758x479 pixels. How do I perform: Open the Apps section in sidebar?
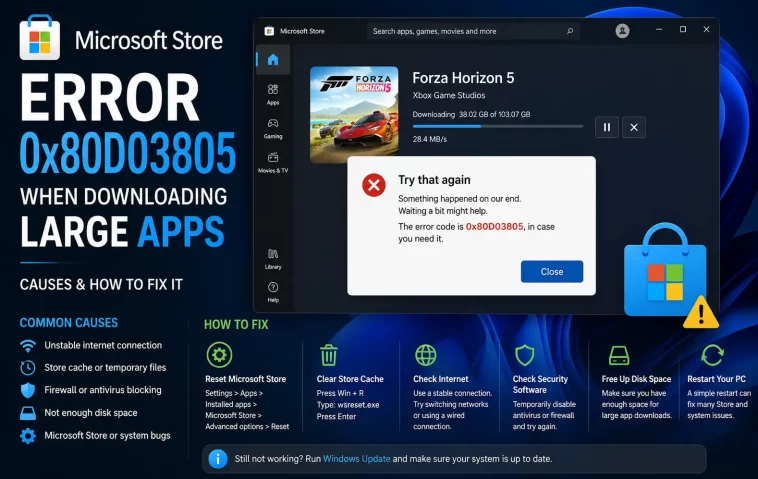point(273,94)
